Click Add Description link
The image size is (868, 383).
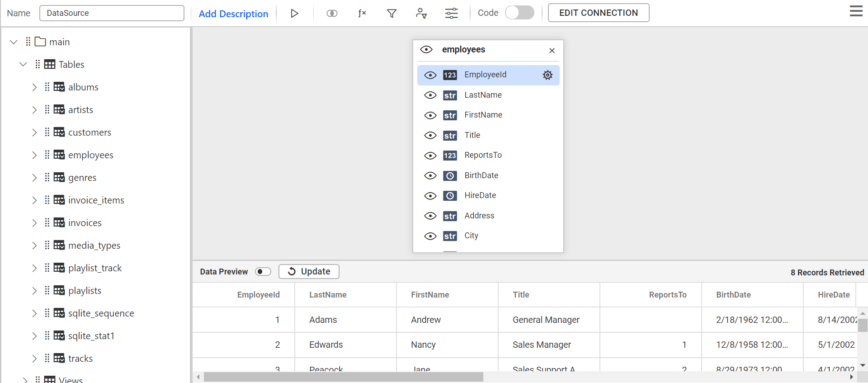233,14
